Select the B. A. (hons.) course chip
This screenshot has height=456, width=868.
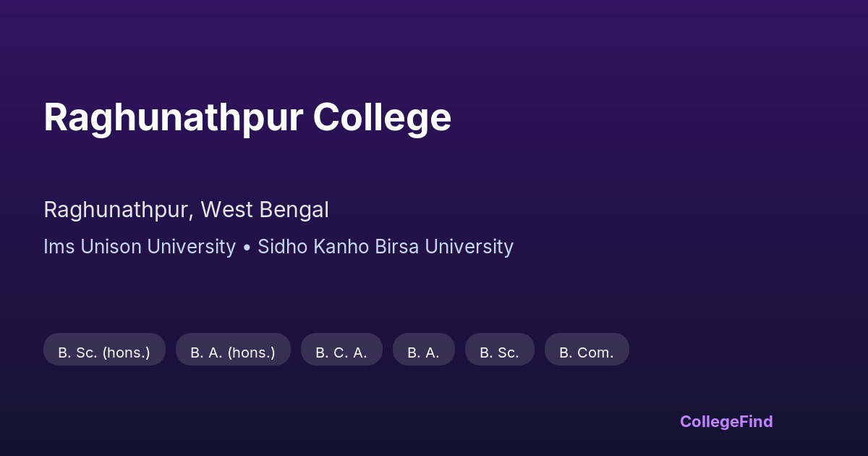point(233,352)
